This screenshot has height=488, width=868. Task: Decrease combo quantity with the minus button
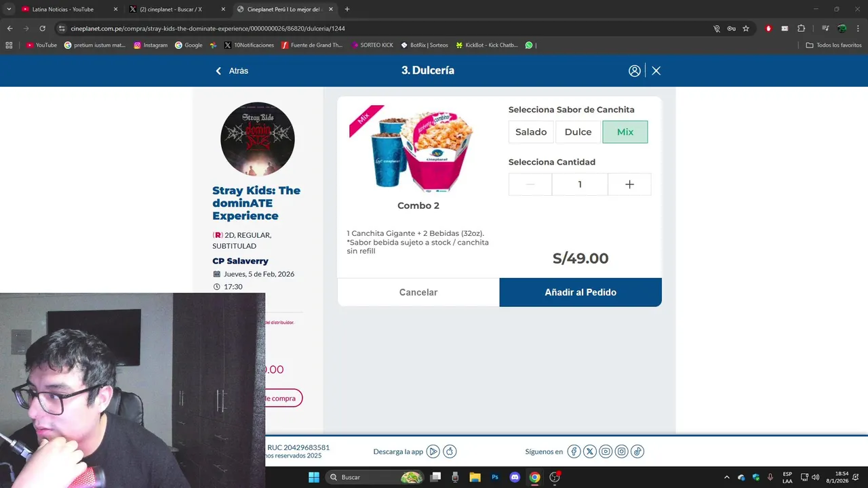pos(530,184)
